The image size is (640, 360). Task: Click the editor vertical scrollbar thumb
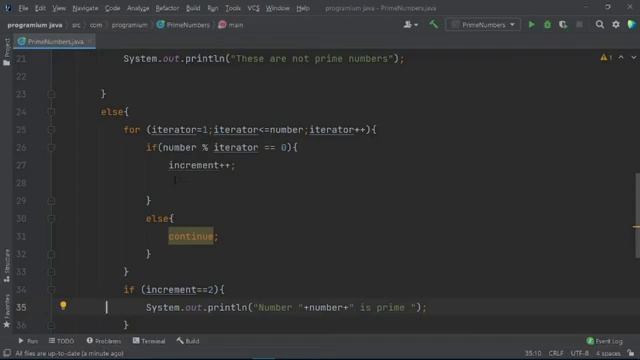click(x=637, y=216)
